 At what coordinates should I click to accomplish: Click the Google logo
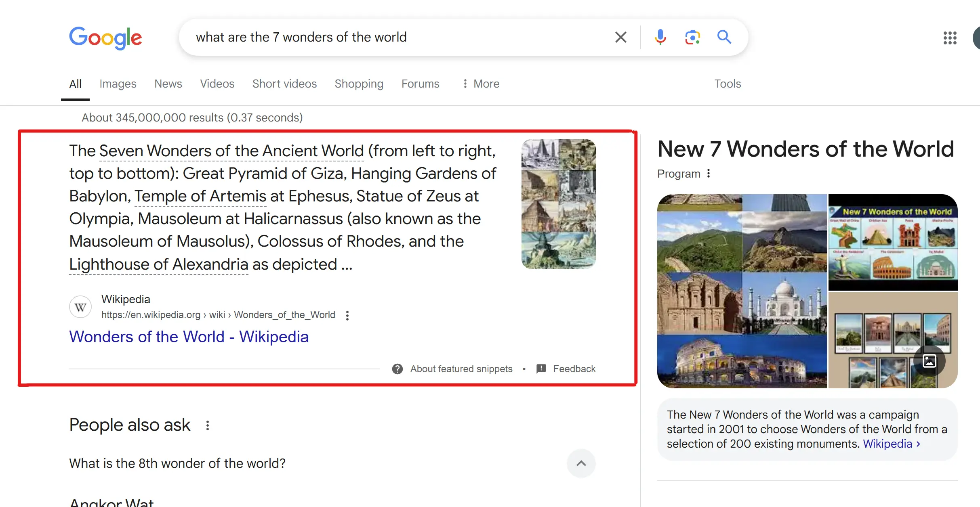pyautogui.click(x=105, y=38)
